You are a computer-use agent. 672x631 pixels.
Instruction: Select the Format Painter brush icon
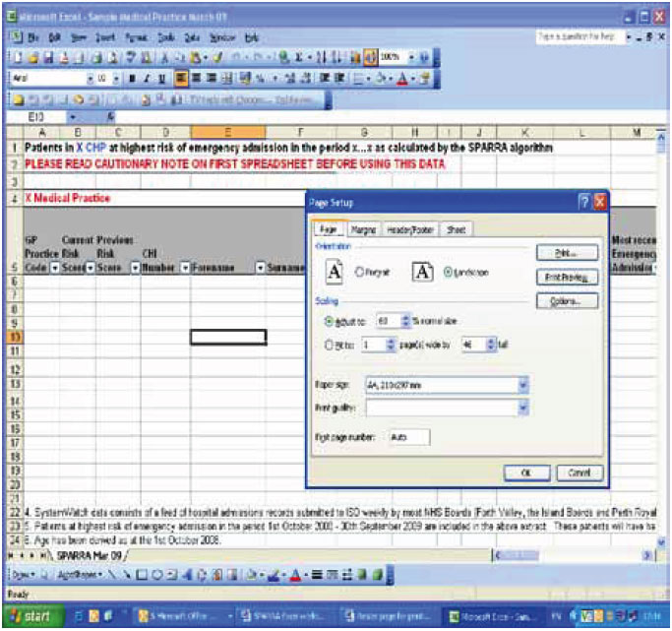point(218,57)
